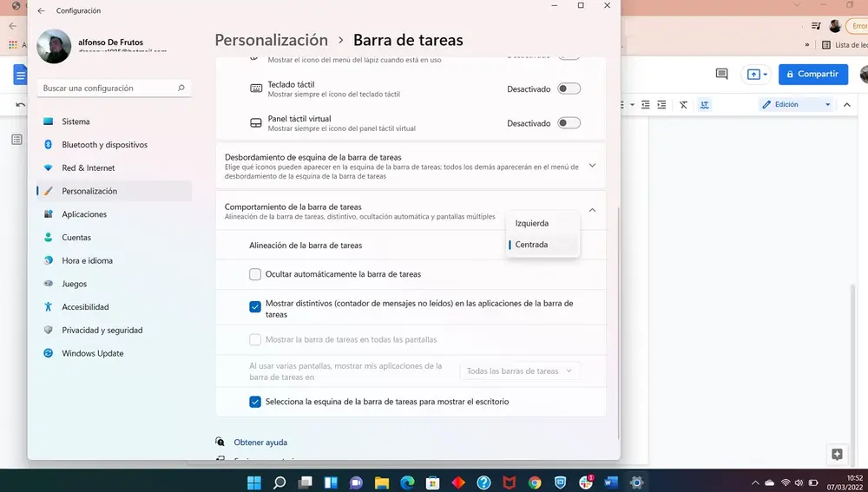
Task: Click increase indent icon in Docs
Action: click(661, 105)
